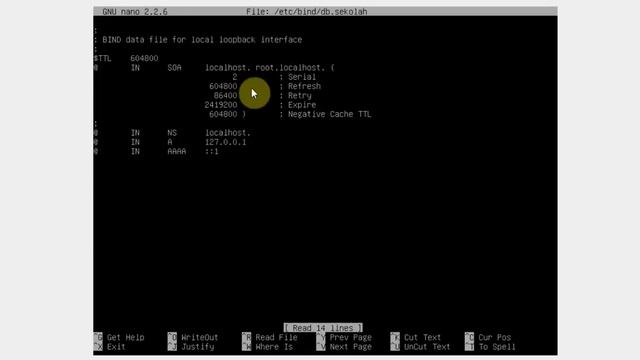Click the File: /etc/bind/db.sekolah header
Screen dimensions: 640x360
pos(307,12)
